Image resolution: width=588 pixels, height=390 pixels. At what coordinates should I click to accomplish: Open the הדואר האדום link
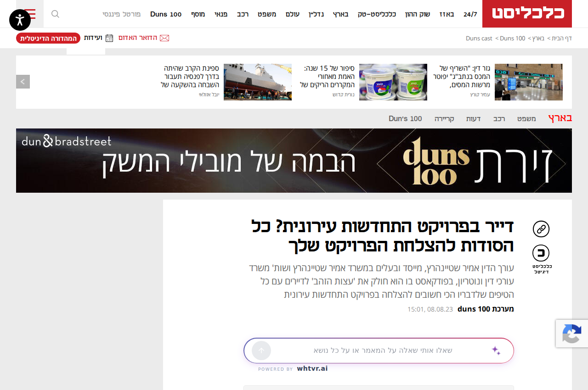138,38
